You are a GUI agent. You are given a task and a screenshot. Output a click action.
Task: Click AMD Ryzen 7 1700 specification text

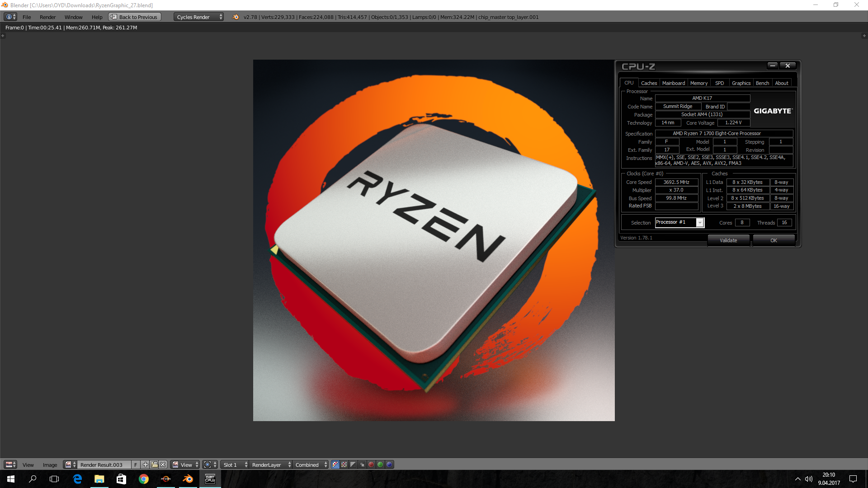click(x=724, y=133)
